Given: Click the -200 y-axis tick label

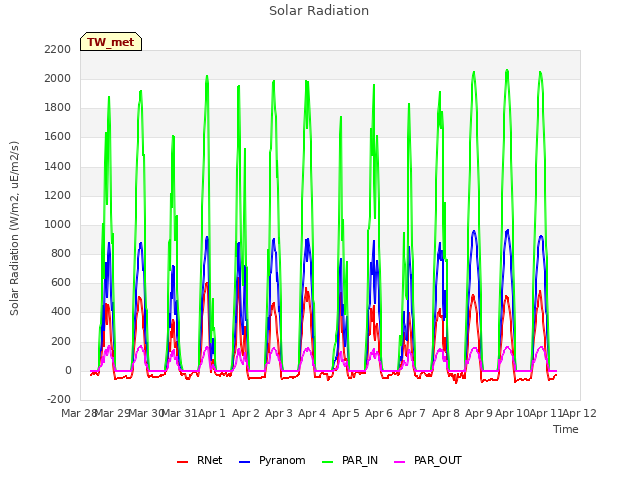Looking at the screenshot, I should pos(59,399).
